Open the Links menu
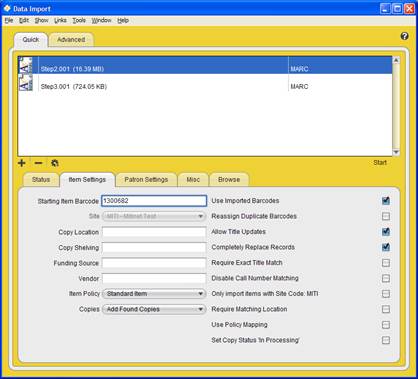 [60, 20]
